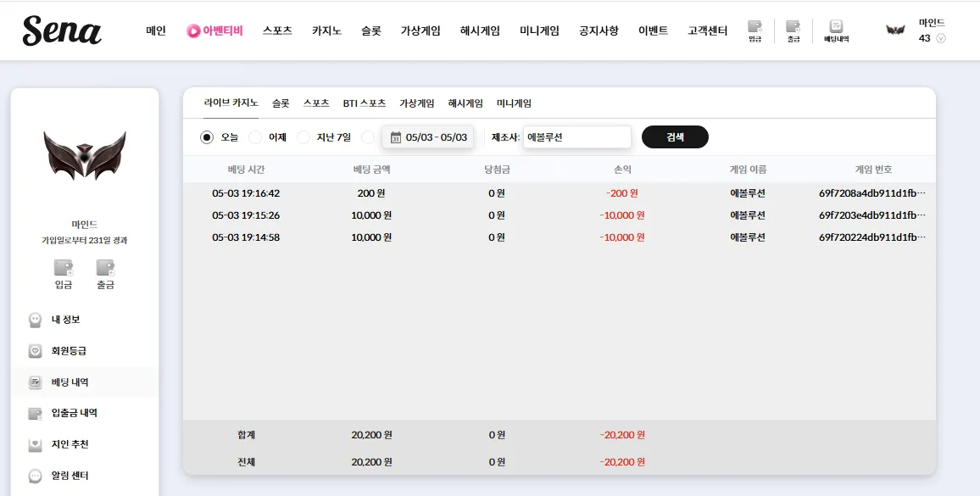Select the 오늘 radio button
The image size is (980, 496).
pos(207,137)
